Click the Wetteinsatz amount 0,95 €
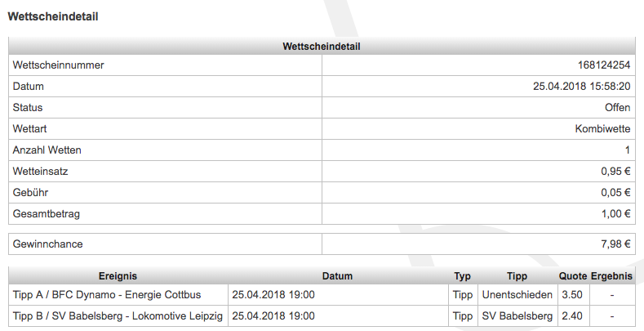The width and height of the screenshot is (644, 331). 615,172
